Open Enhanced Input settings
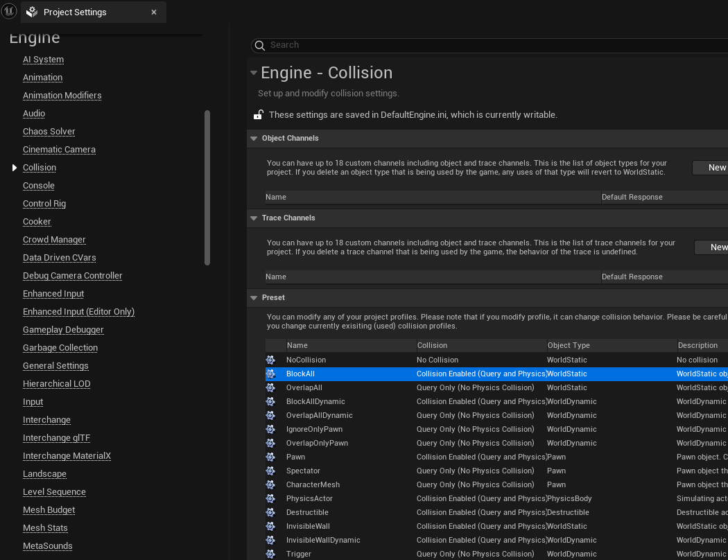The image size is (728, 560). click(x=53, y=294)
